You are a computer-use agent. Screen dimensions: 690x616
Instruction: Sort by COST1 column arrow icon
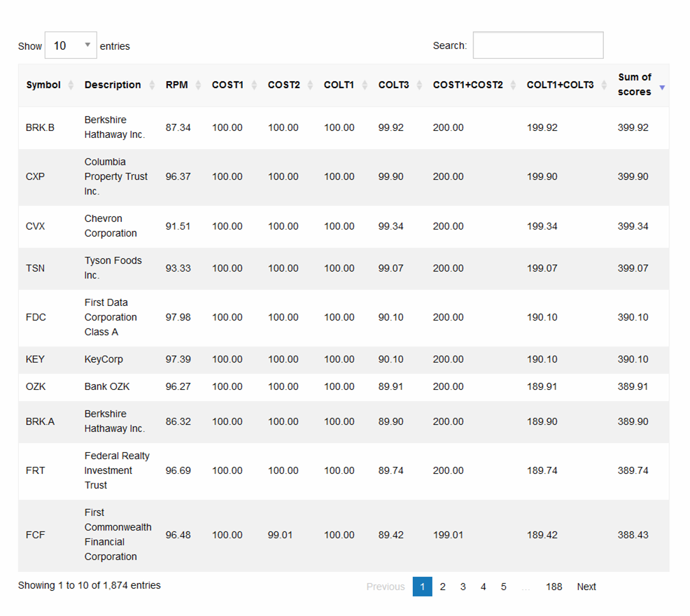tap(254, 85)
